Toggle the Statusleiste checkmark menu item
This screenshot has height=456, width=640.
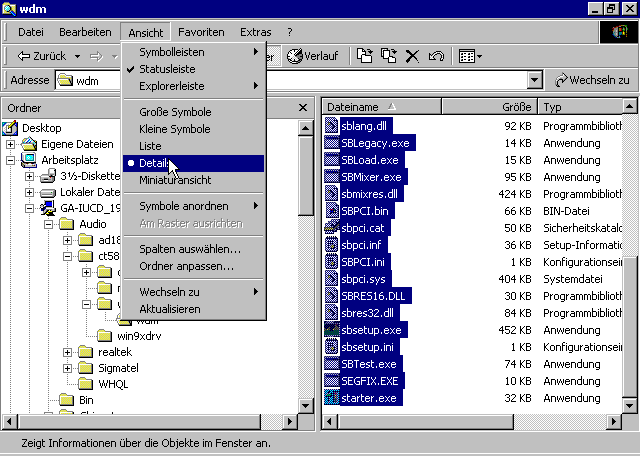193,69
